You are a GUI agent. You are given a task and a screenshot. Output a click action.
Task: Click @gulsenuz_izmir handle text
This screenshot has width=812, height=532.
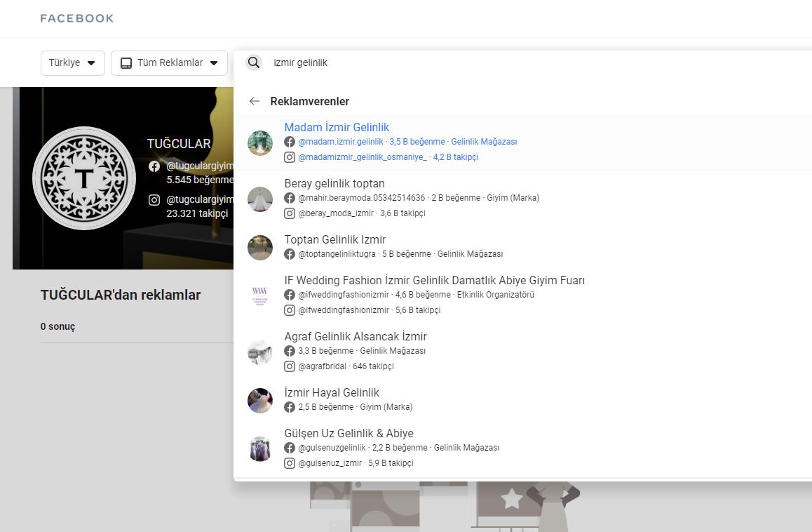coord(330,463)
